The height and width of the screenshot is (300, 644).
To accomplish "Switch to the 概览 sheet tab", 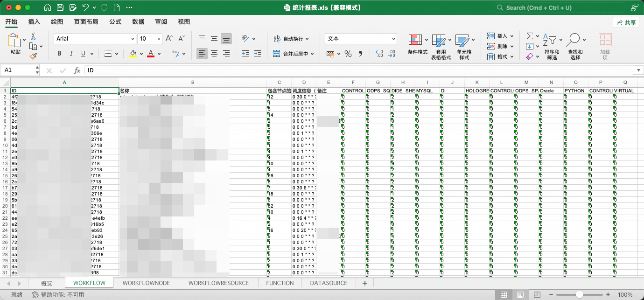I will tap(47, 283).
